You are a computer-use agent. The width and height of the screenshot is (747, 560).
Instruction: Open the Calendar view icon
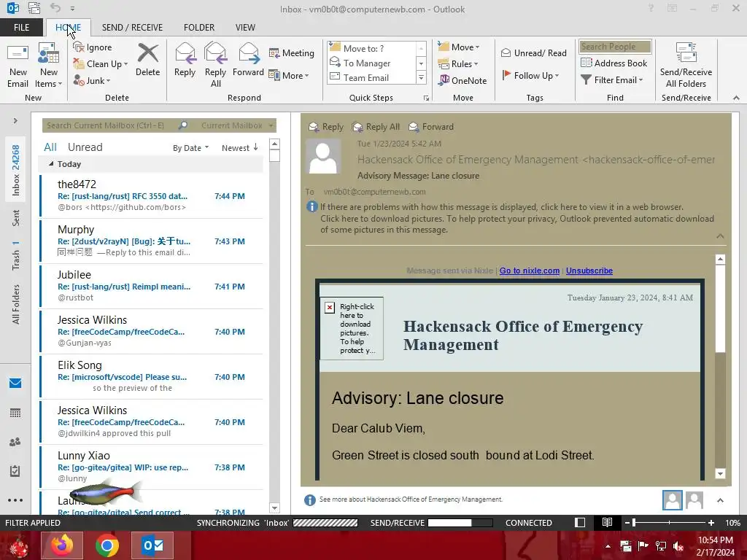(15, 413)
